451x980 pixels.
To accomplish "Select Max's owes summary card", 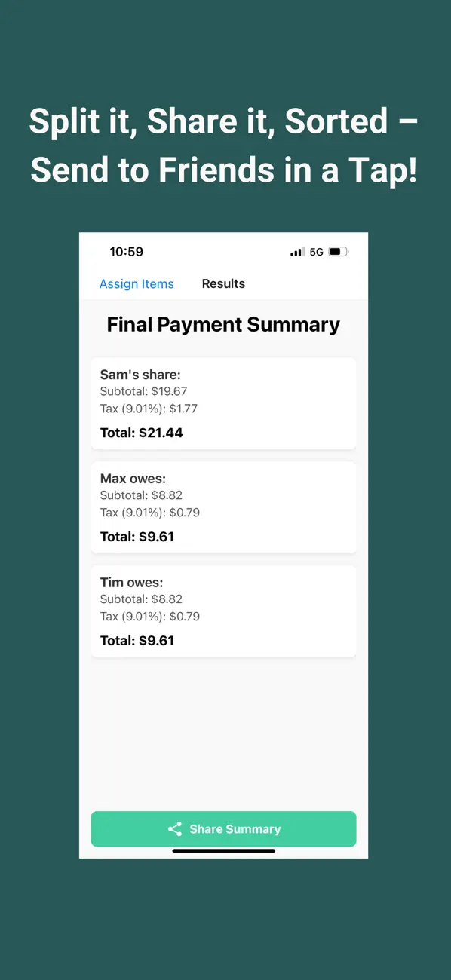I will [223, 507].
